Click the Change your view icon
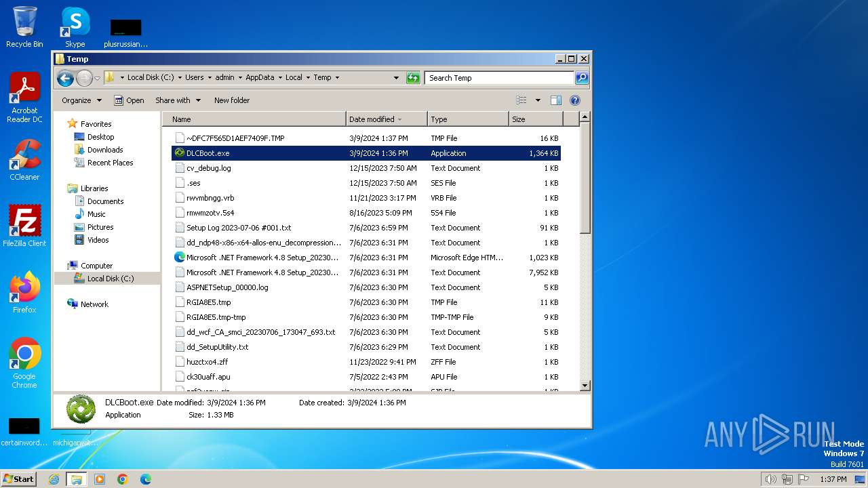The height and width of the screenshot is (488, 868). point(521,100)
